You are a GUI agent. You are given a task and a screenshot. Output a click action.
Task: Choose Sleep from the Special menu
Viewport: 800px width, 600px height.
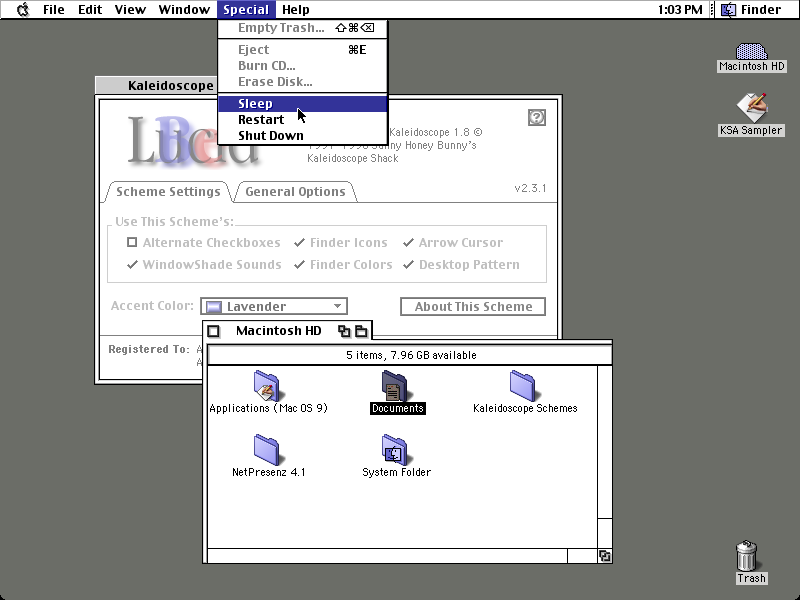point(303,104)
